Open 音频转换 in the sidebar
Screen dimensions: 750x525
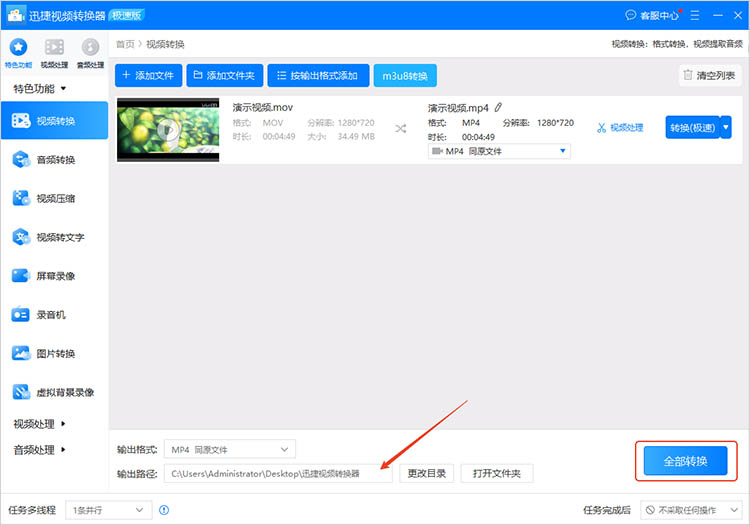coord(55,159)
